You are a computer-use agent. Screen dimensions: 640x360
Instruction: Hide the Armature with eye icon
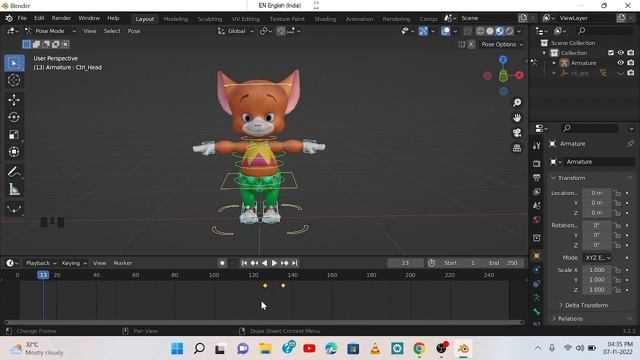pyautogui.click(x=621, y=63)
